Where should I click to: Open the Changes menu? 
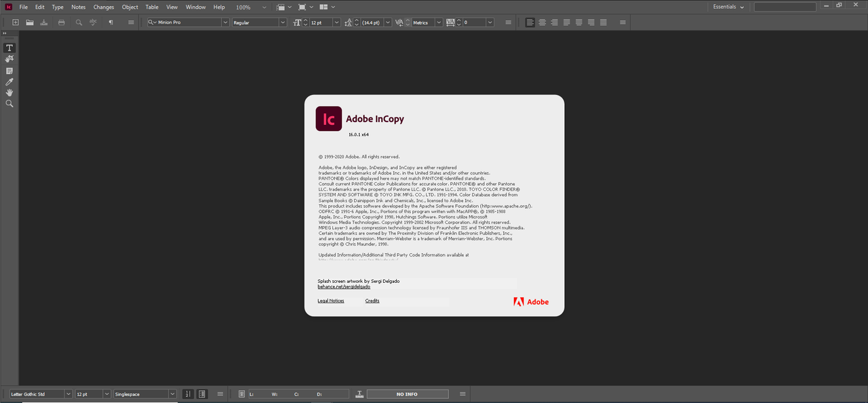[104, 7]
